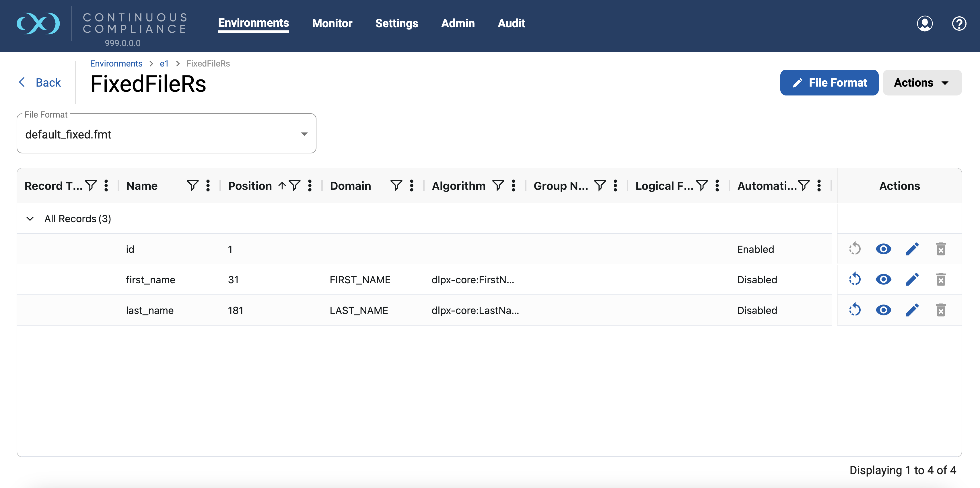
Task: Collapse the All Records group
Action: click(x=30, y=219)
